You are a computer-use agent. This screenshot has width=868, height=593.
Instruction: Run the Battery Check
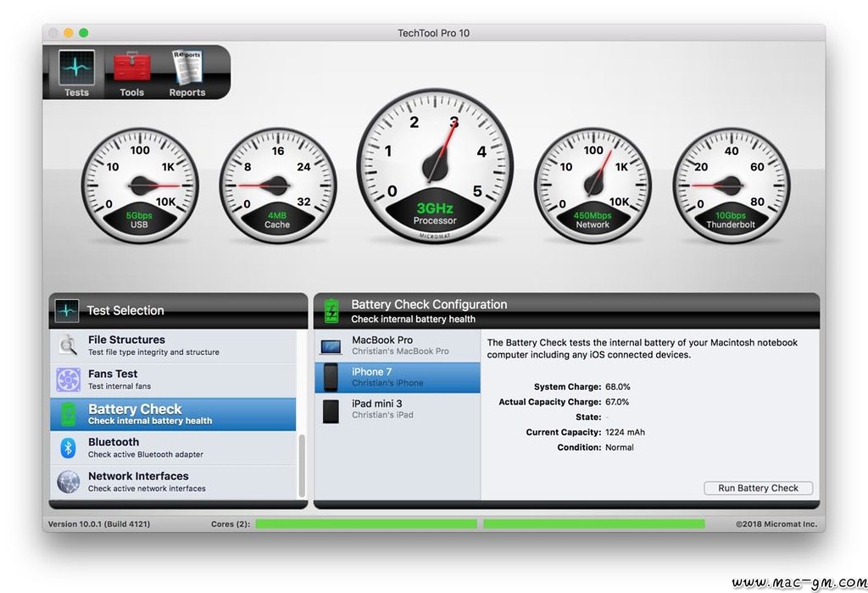pos(759,488)
